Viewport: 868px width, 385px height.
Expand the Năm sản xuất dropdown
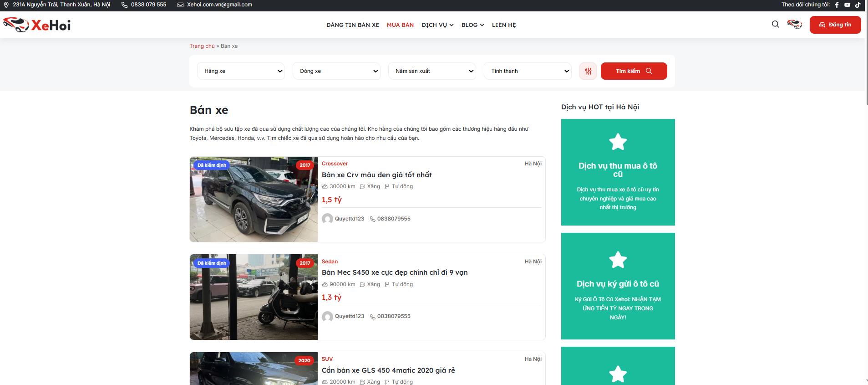pyautogui.click(x=432, y=71)
